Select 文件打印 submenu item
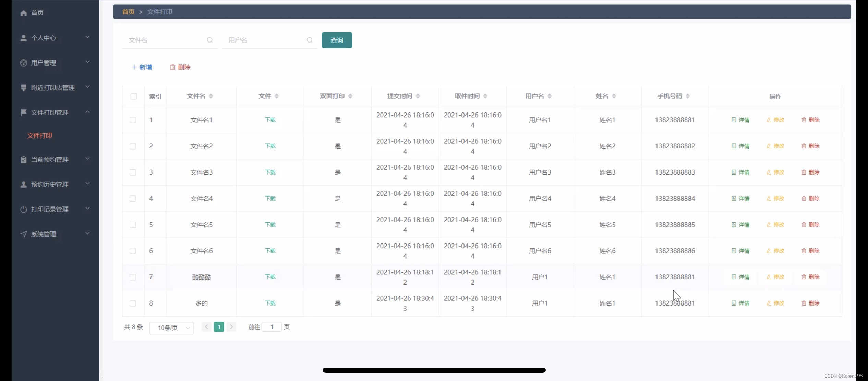 tap(40, 135)
